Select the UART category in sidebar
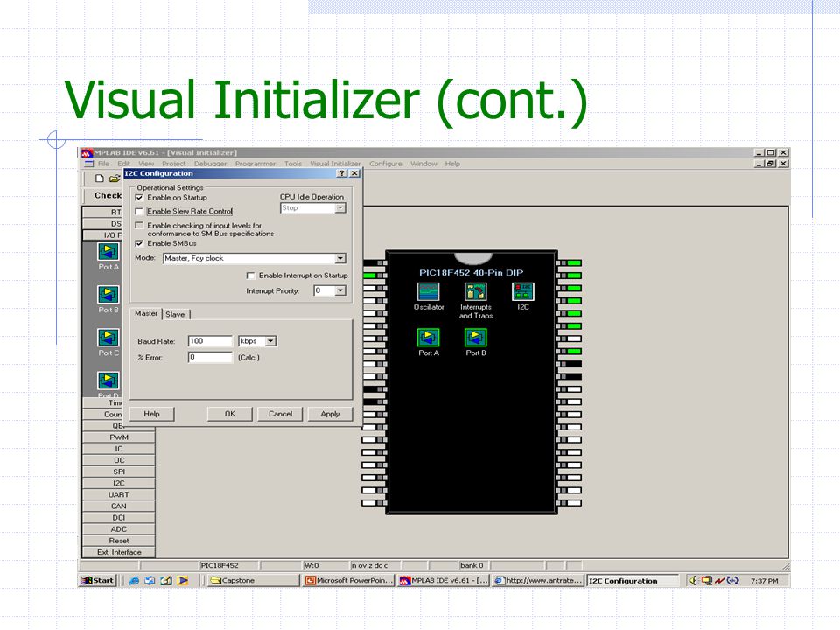The image size is (840, 630). 119,494
